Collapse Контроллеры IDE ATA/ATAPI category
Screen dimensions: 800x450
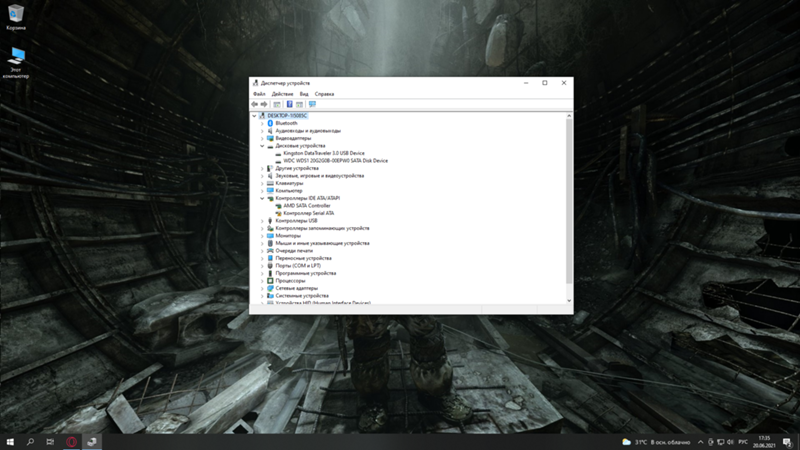(262, 198)
